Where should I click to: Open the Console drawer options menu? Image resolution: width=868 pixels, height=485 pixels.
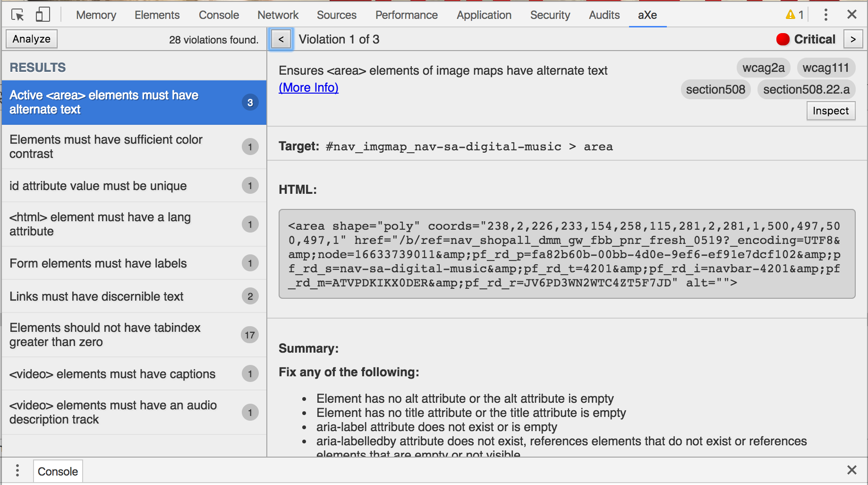(17, 471)
